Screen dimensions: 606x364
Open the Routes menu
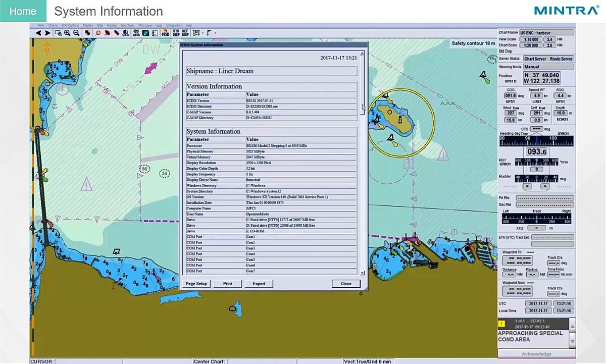[x=112, y=25]
